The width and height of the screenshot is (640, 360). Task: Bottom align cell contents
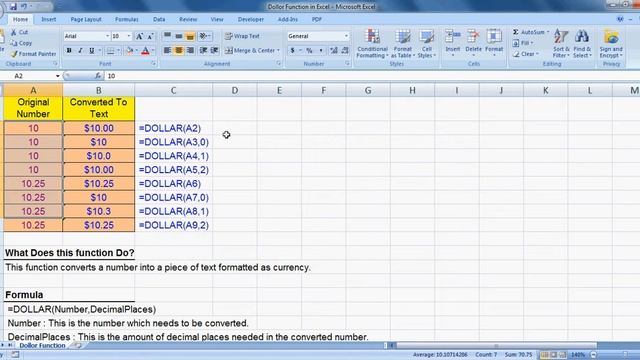[x=190, y=36]
